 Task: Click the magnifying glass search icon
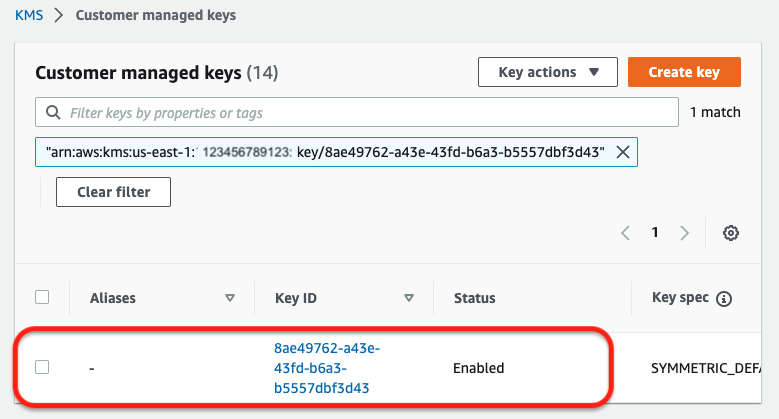click(x=53, y=112)
